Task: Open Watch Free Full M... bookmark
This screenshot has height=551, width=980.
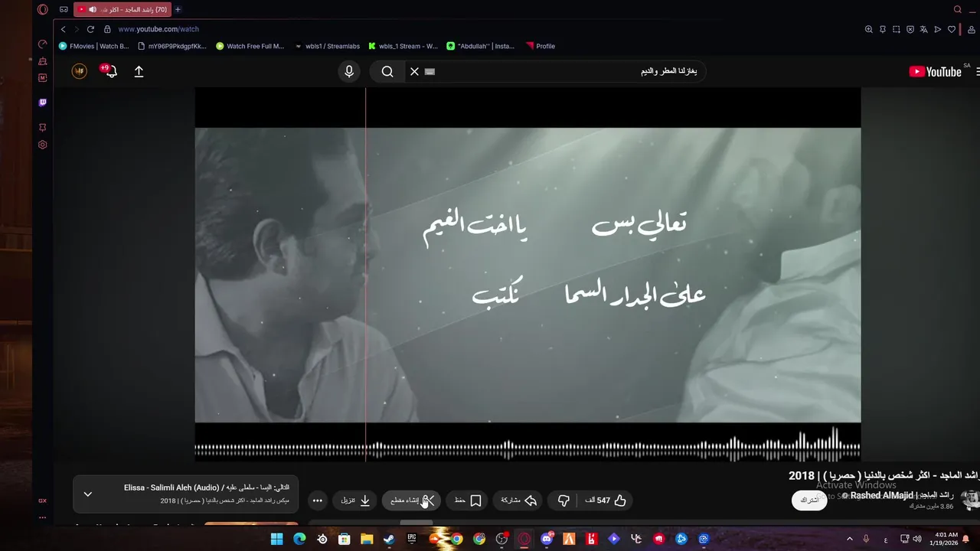Action: coord(250,46)
